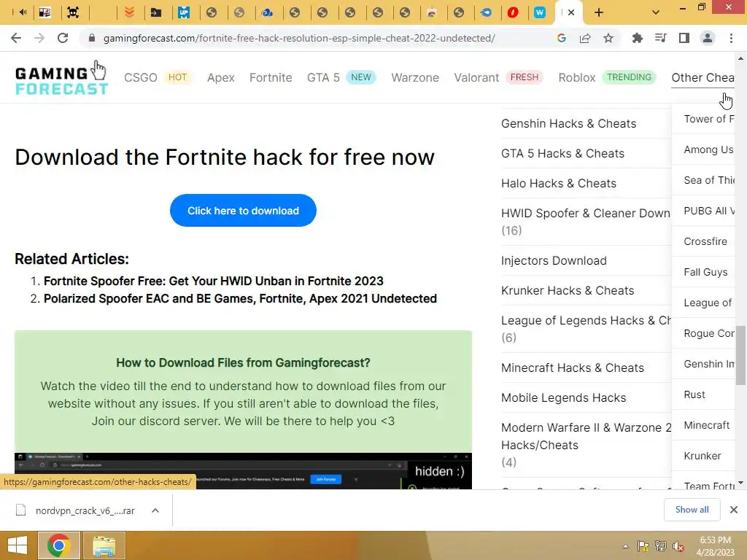The width and height of the screenshot is (747, 560).
Task: Open the Valorant menu item
Action: [476, 77]
